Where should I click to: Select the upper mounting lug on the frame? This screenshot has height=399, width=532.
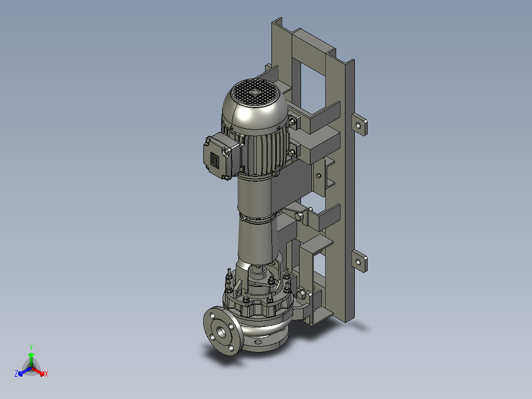point(359,124)
